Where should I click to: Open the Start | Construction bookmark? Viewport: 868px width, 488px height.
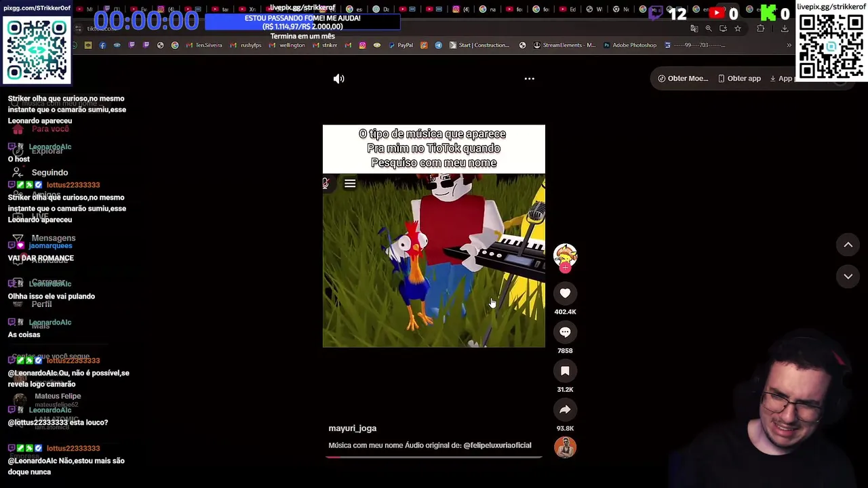(479, 45)
